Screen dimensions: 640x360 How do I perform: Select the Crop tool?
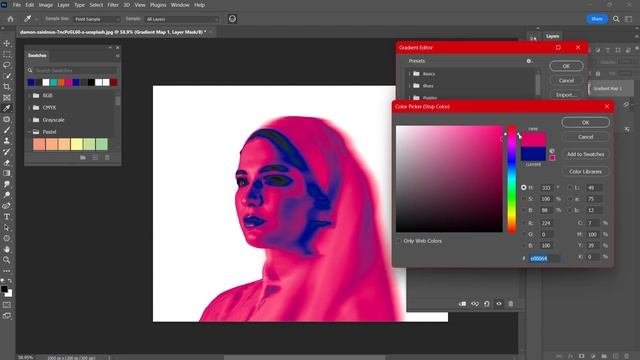pyautogui.click(x=7, y=87)
